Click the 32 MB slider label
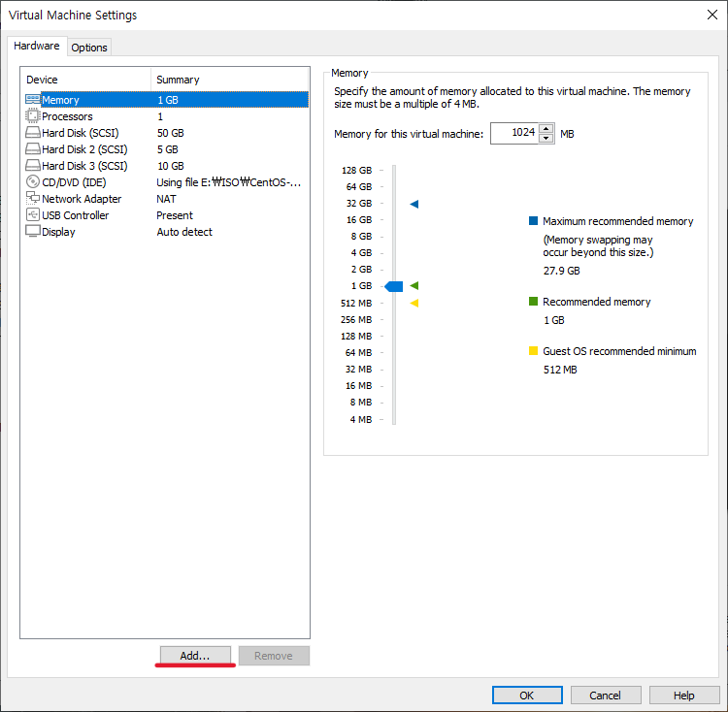The image size is (728, 712). point(358,370)
